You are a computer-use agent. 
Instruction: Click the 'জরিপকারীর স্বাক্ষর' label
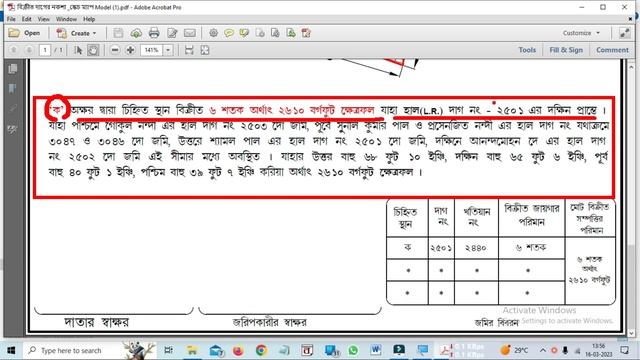[x=269, y=322]
